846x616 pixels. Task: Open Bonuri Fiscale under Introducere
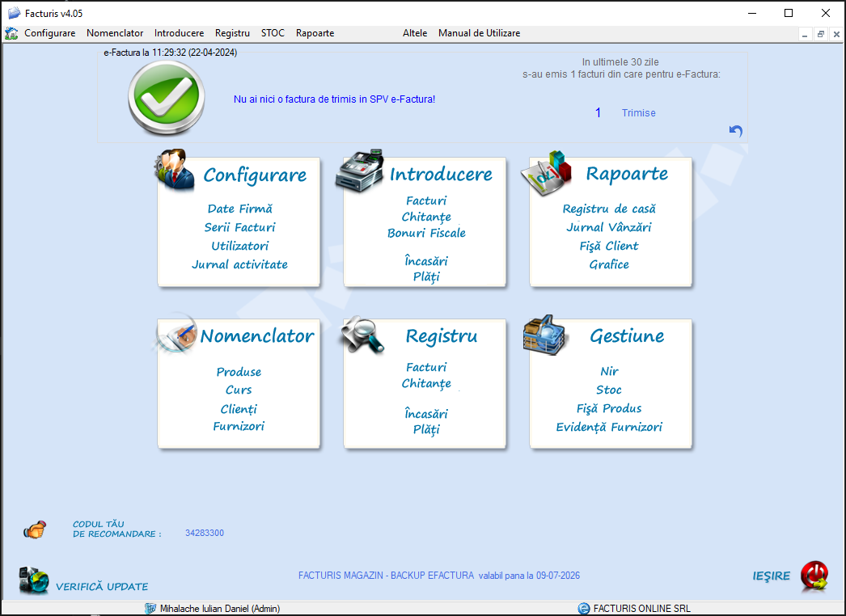coord(426,233)
